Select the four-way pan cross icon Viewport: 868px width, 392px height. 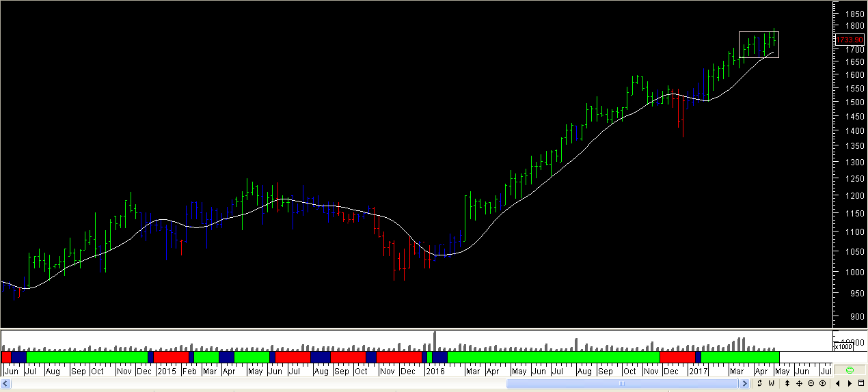[x=799, y=383]
